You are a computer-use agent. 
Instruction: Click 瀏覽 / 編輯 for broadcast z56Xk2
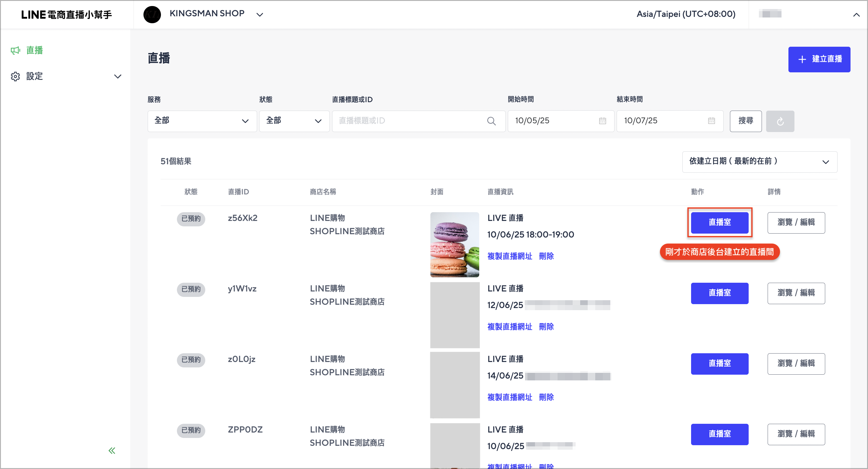point(796,222)
